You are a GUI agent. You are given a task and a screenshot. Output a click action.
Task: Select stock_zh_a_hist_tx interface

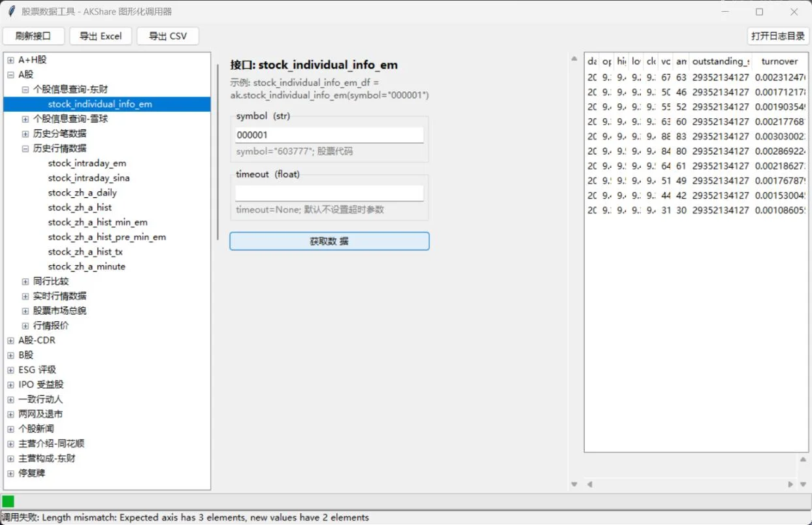pos(86,251)
